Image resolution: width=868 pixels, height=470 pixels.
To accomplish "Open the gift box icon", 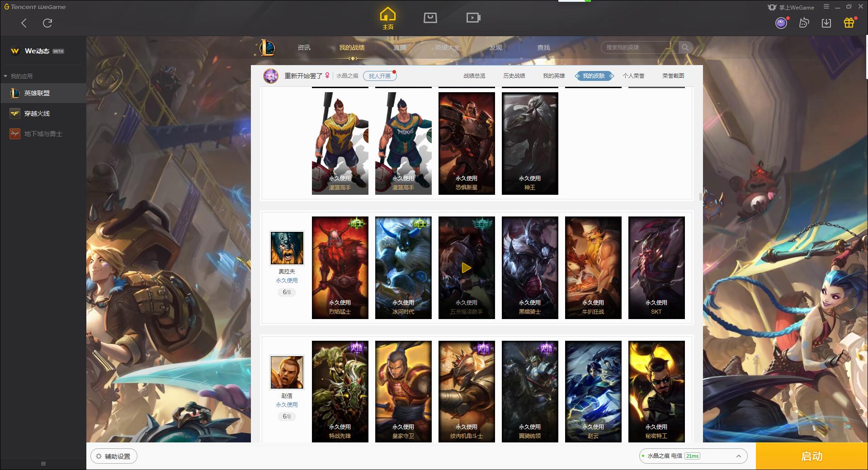I will coord(849,23).
